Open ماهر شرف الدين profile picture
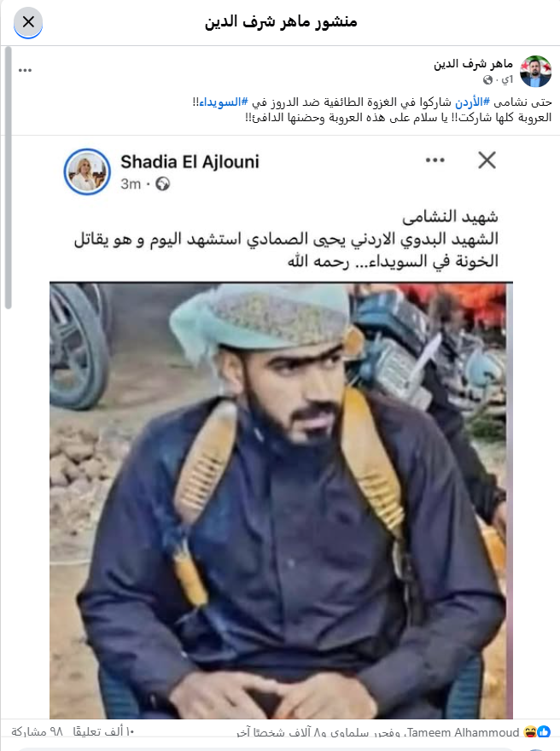 (535, 71)
